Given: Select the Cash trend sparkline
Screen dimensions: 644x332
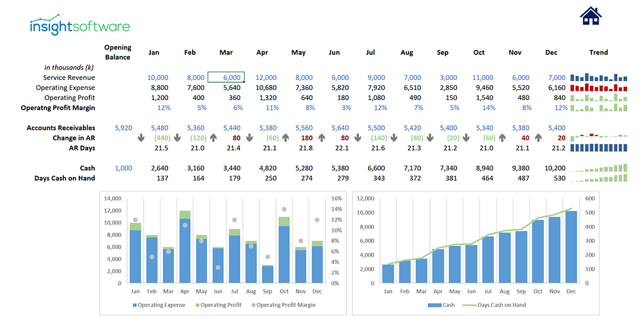Looking at the screenshot, I should (599, 168).
